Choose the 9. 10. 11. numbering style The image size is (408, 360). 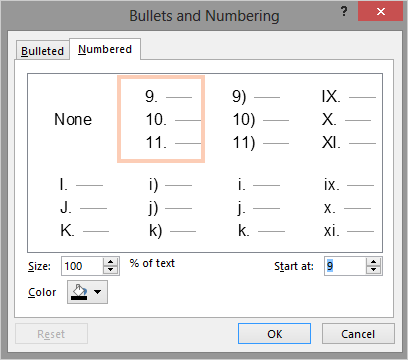[161, 119]
